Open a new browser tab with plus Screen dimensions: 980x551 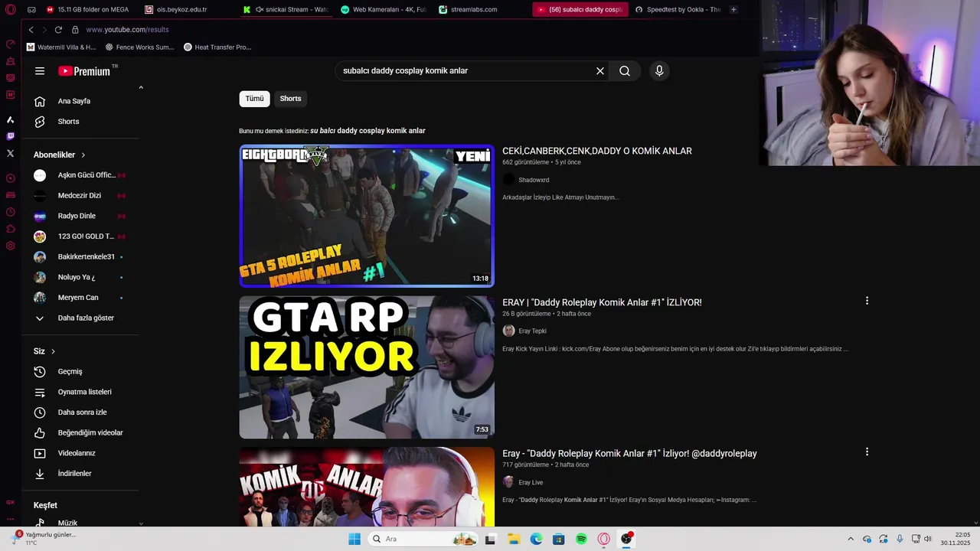[733, 10]
